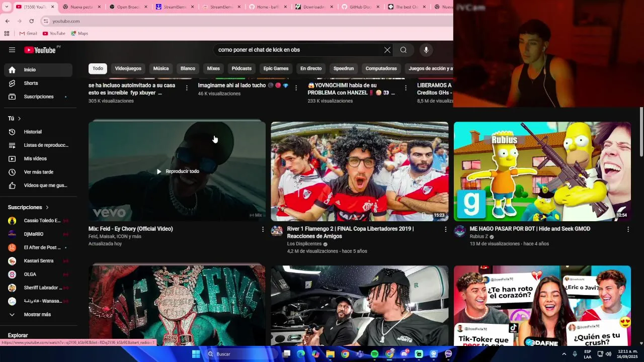Select the Computadoras filter chip

tap(381, 68)
